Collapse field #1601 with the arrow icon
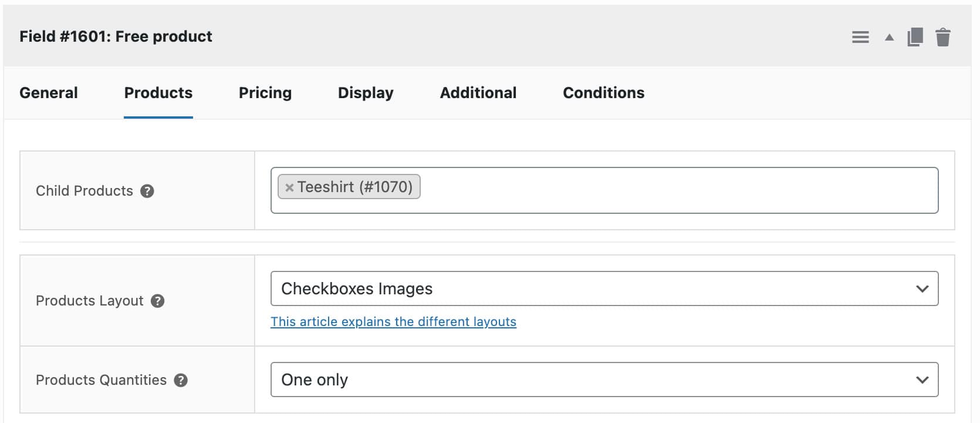 point(889,36)
